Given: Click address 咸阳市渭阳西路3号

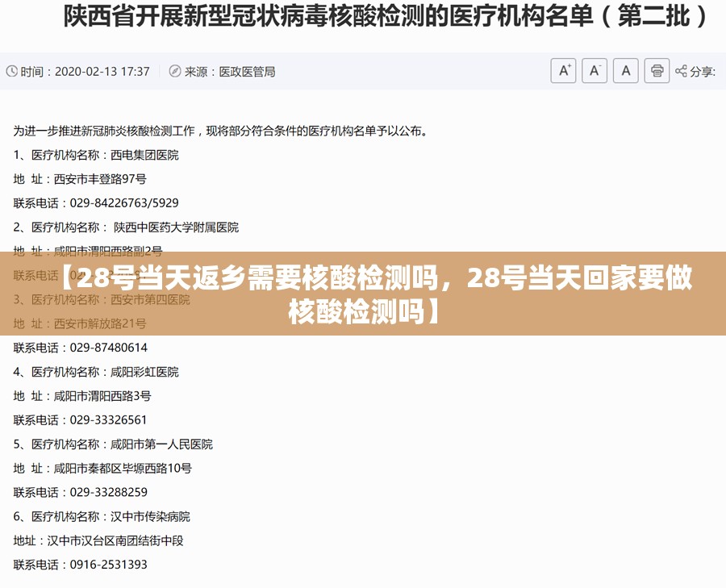Looking at the screenshot, I should coord(102,396).
